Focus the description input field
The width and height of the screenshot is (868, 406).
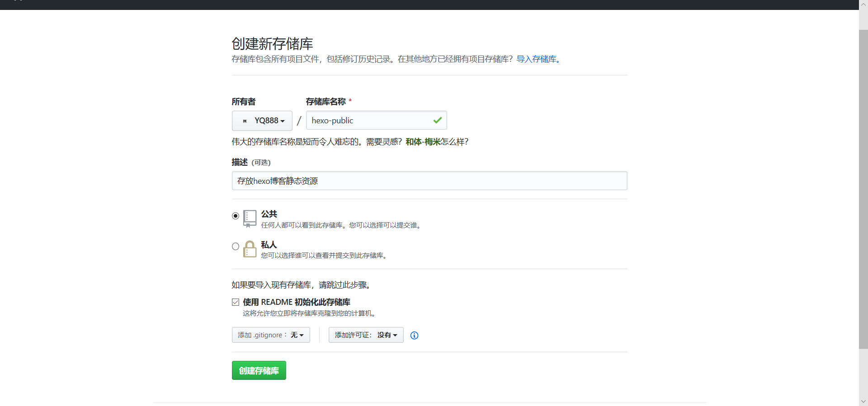coord(429,181)
